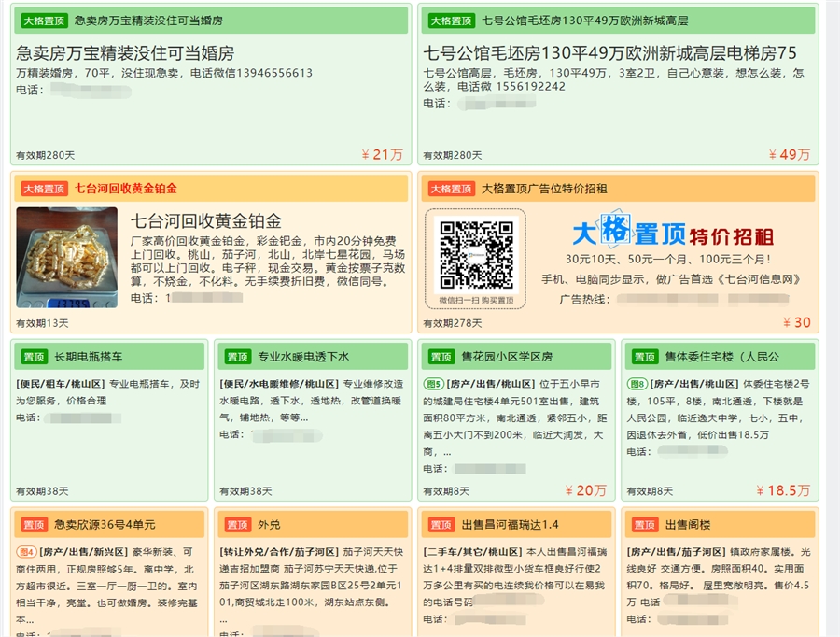The image size is (840, 637).
Task: Click the red 大格置顶 badge on gold recycling ad
Action: click(45, 189)
